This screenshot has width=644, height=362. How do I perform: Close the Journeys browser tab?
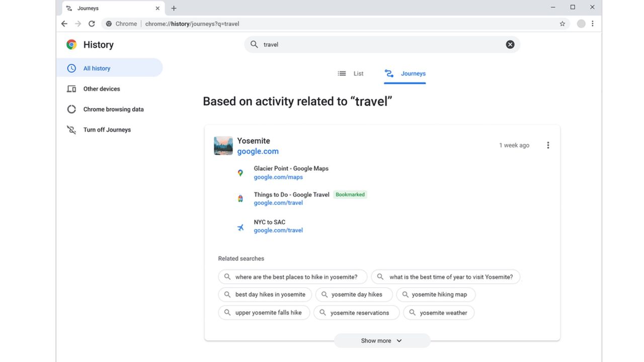157,9
